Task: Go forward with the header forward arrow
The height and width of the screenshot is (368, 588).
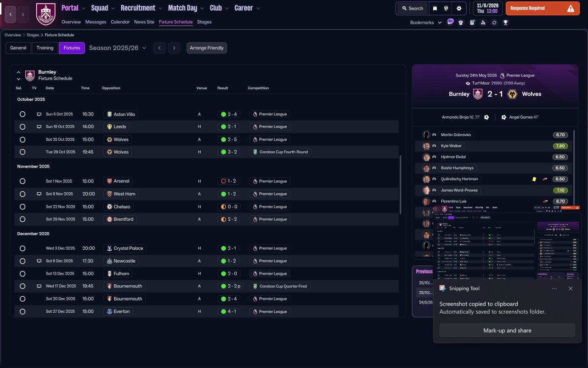Action: coord(23,14)
